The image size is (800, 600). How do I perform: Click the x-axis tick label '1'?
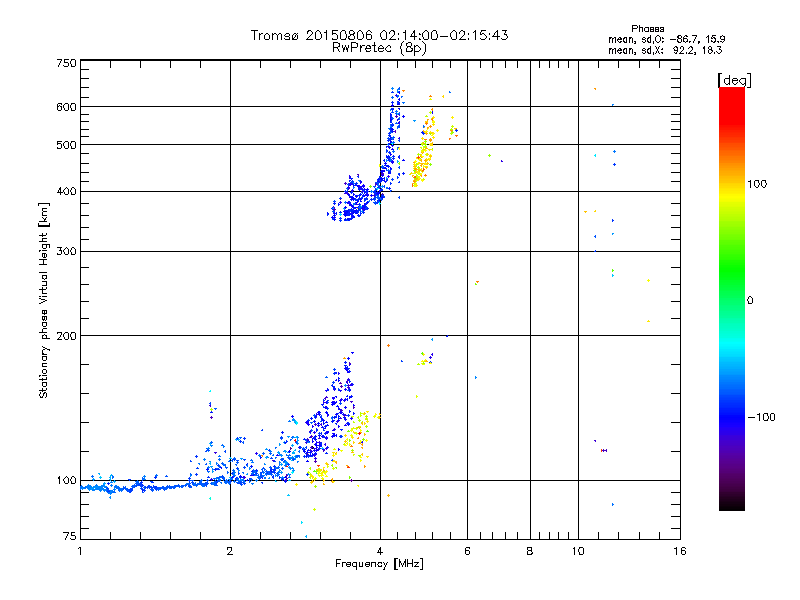[80, 551]
